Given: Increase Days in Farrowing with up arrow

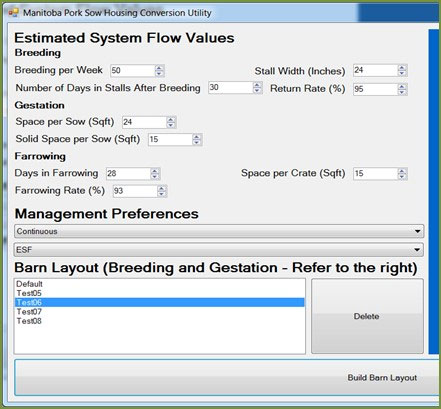Looking at the screenshot, I should tap(155, 171).
